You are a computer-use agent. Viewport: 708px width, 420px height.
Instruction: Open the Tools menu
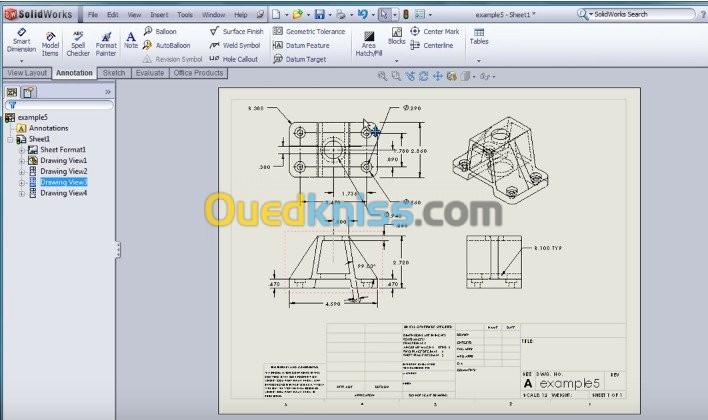(185, 14)
